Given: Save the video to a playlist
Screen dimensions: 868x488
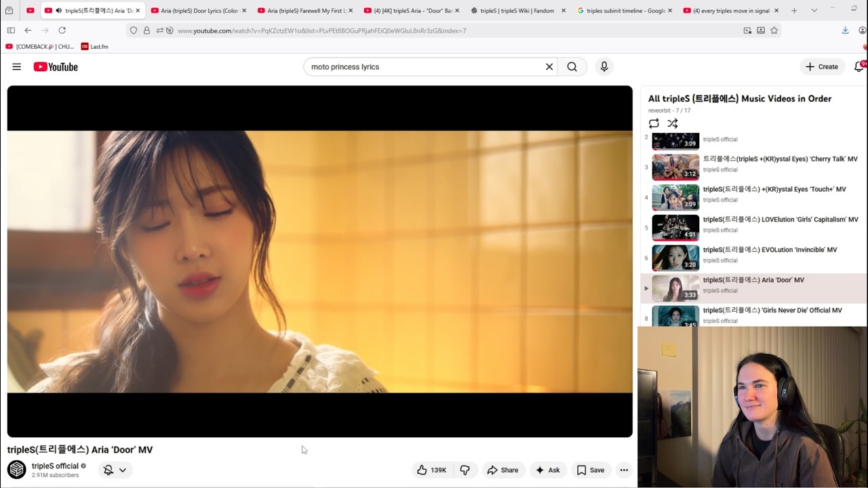Looking at the screenshot, I should click(x=590, y=470).
